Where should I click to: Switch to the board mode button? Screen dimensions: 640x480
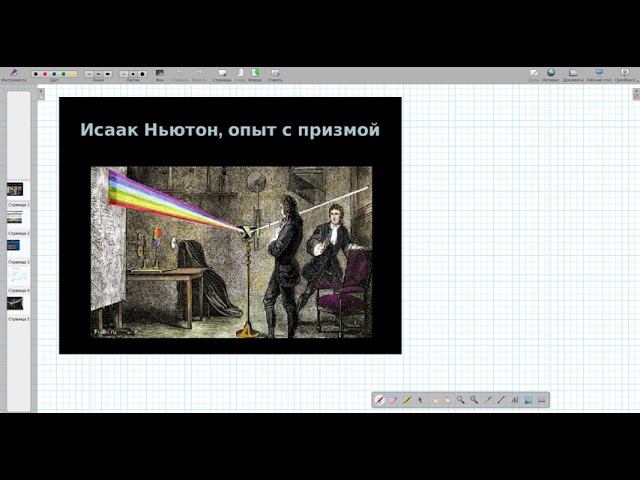pos(533,75)
